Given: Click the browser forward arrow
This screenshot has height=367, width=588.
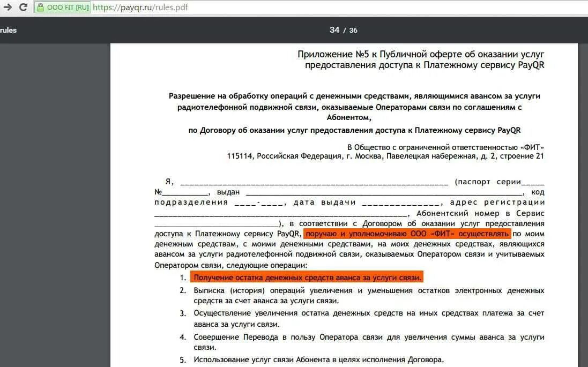Looking at the screenshot, I should [7, 7].
